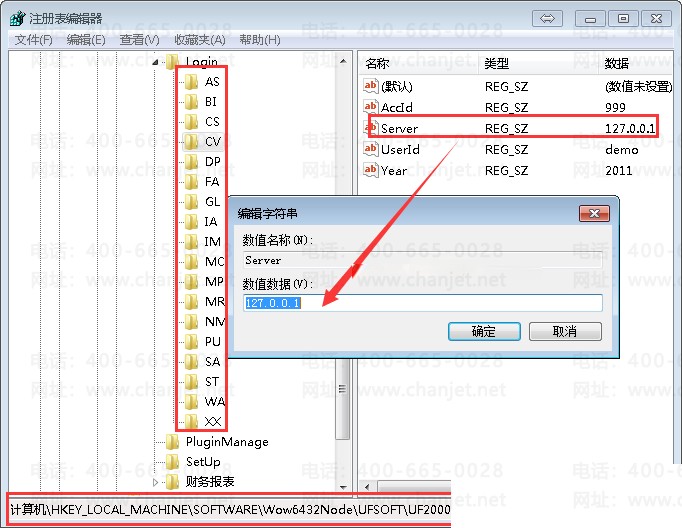Click the 取消 button in dialog
Viewport: 682px width, 528px height.
click(x=565, y=331)
